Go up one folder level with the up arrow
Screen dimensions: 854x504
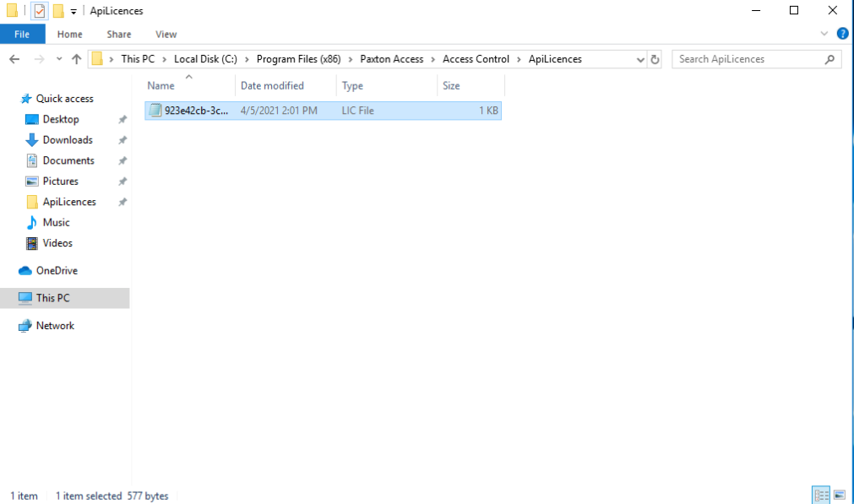(x=76, y=58)
